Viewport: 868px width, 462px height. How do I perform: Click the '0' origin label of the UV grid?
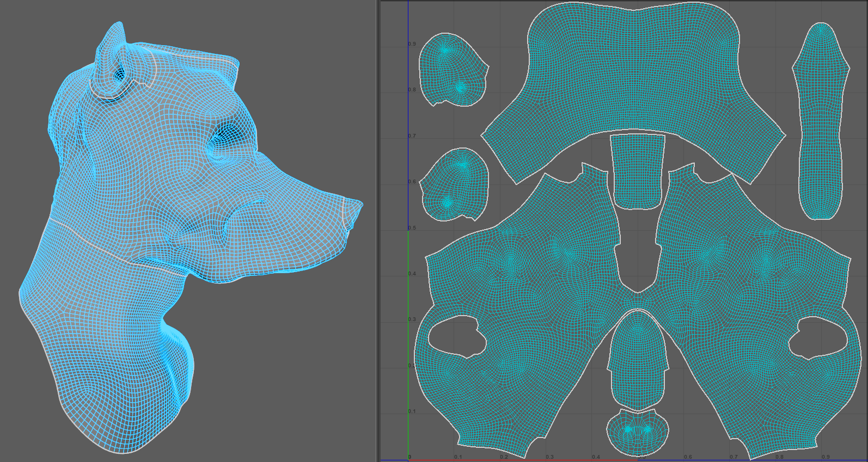pyautogui.click(x=410, y=457)
